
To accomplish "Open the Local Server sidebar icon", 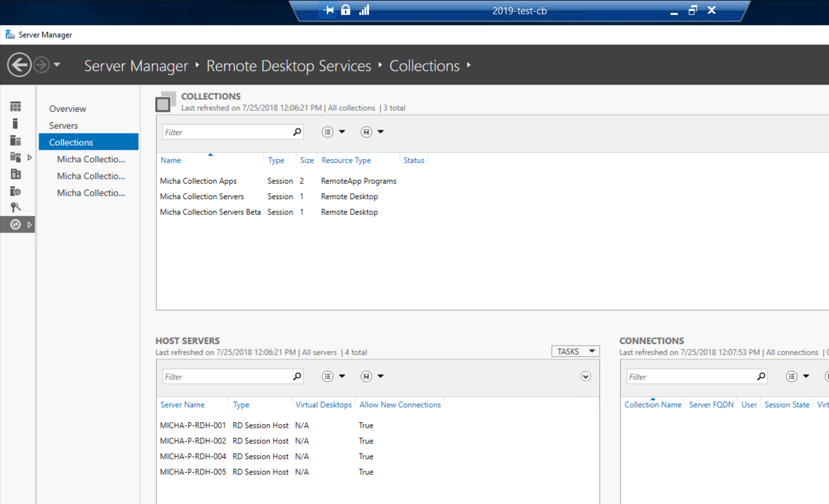I will click(x=15, y=124).
